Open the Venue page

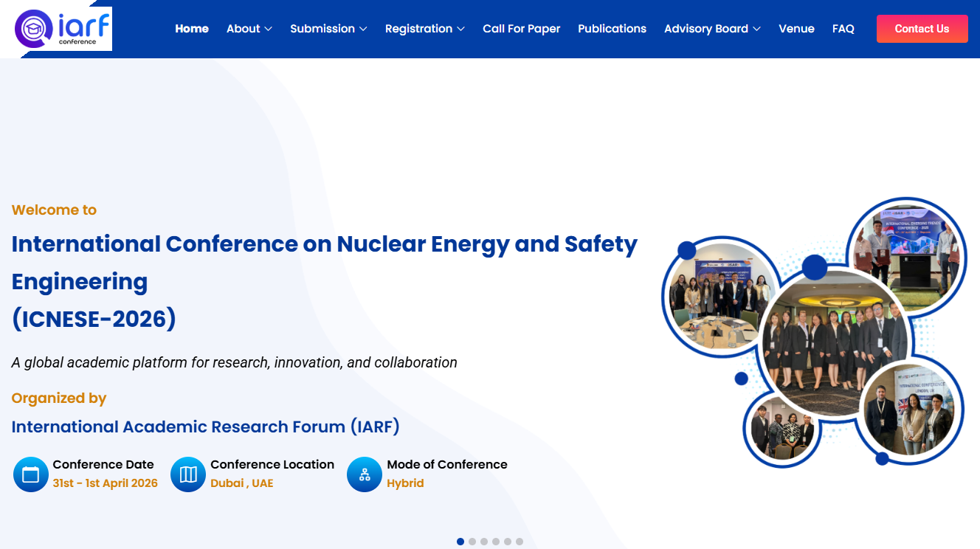click(796, 29)
